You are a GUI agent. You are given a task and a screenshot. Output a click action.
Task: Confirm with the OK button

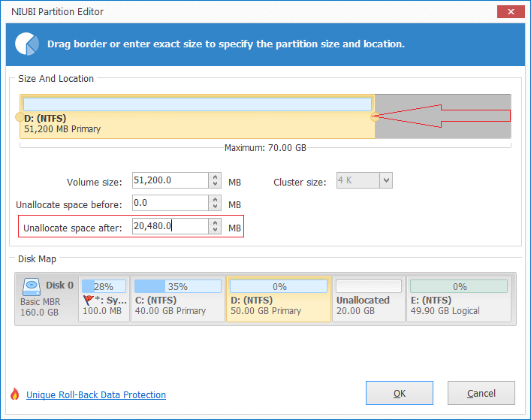[x=400, y=393]
